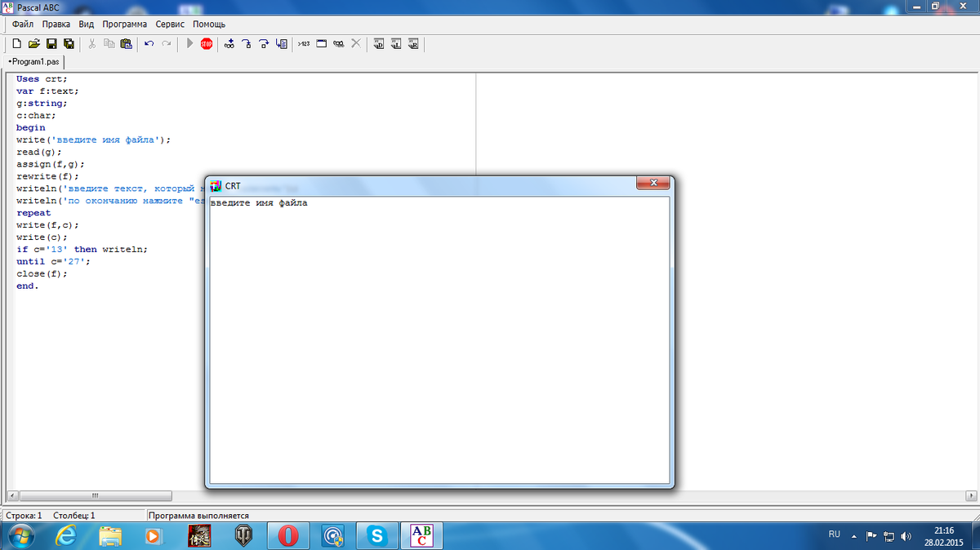980x550 pixels.
Task: Click the output window toolbar icon
Action: [321, 43]
